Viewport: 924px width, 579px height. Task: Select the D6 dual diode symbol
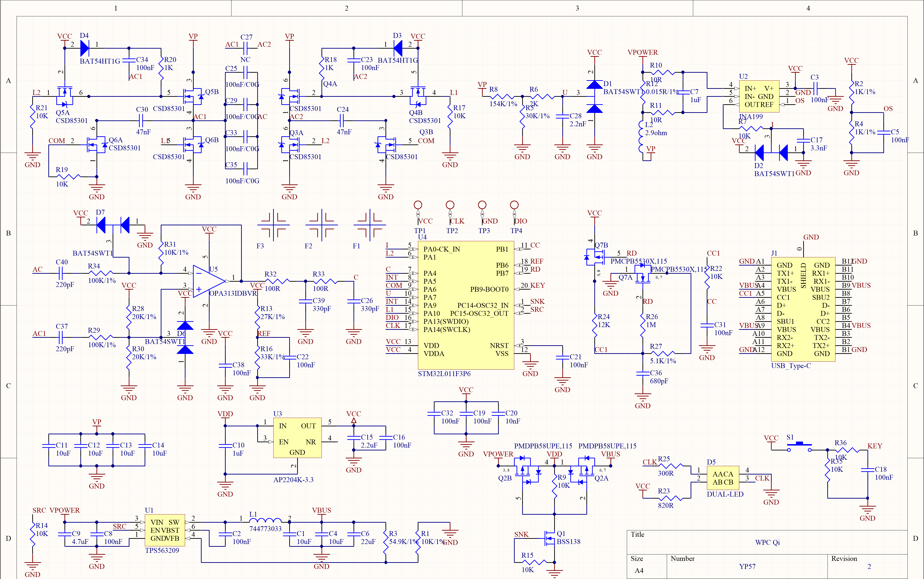(185, 337)
